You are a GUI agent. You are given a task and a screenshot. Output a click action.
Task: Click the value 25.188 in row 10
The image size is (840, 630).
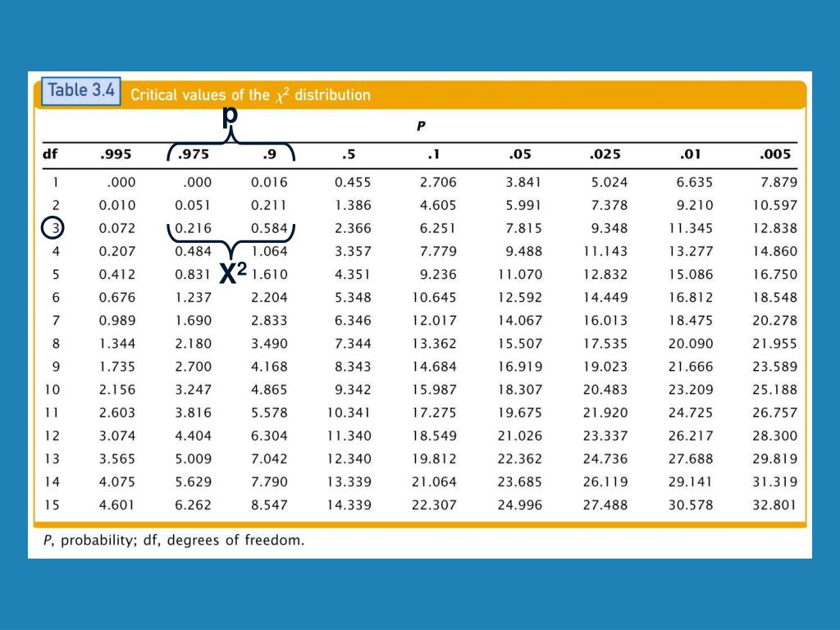775,390
